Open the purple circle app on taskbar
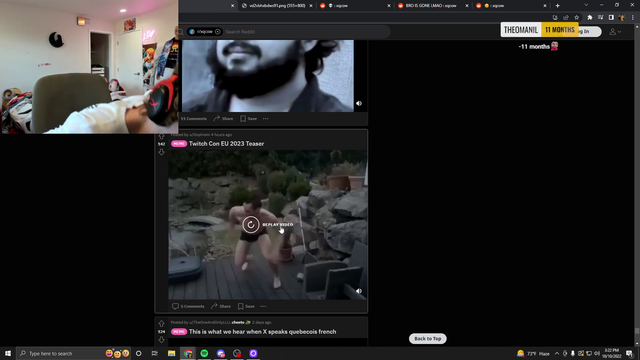Screen dimensions: 640x360 coord(253,353)
